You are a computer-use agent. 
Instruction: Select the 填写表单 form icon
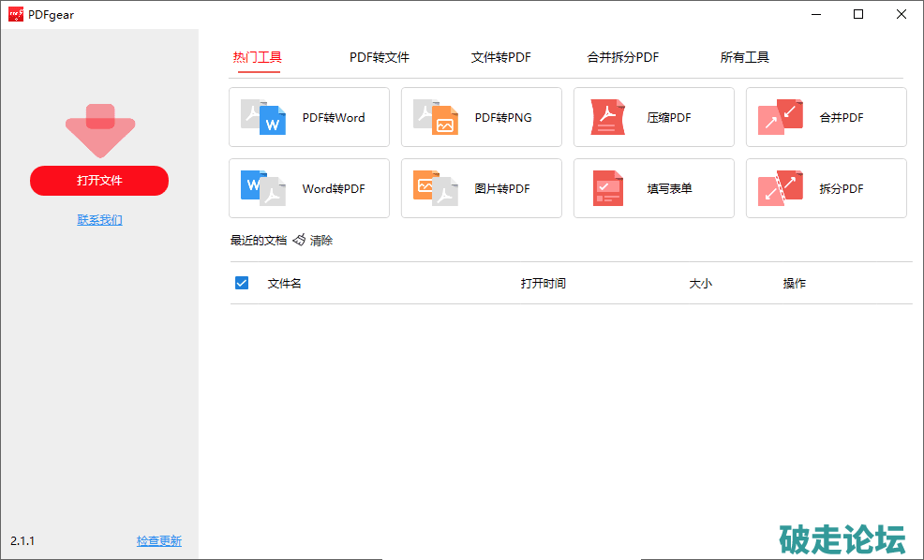(x=608, y=188)
